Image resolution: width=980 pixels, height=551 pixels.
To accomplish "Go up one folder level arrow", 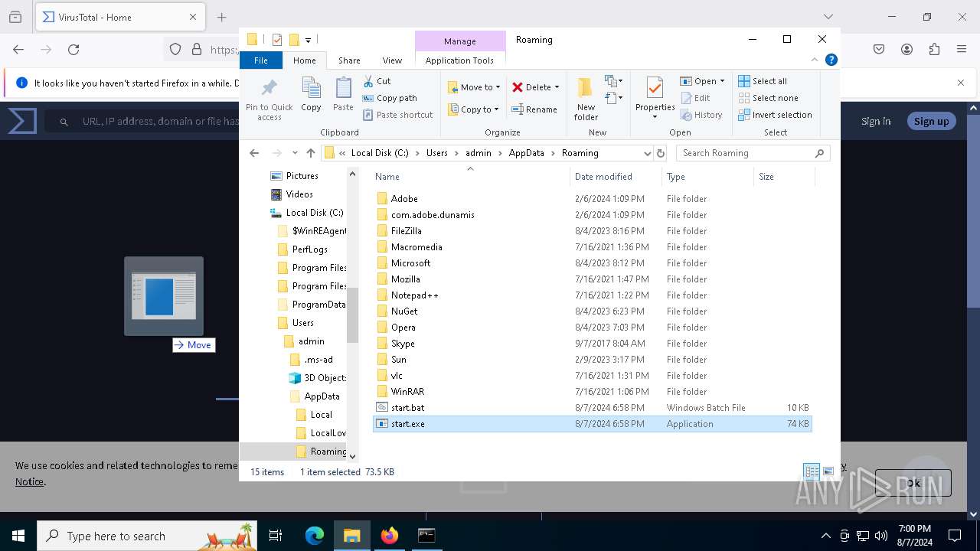I will pyautogui.click(x=310, y=153).
